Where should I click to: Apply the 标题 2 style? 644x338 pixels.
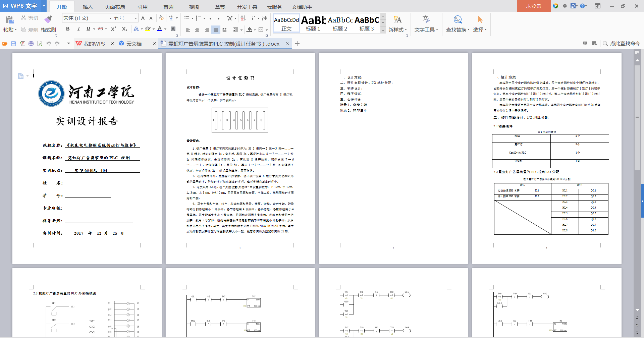[x=340, y=23]
